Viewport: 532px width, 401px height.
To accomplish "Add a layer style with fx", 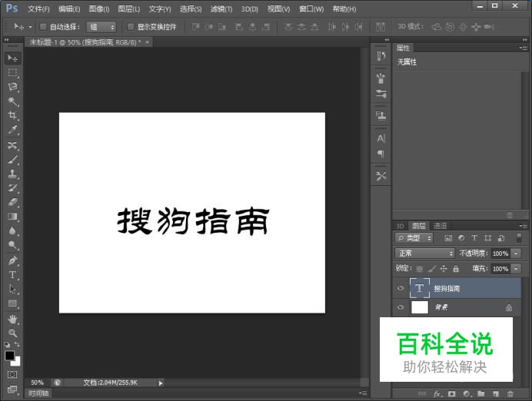I will click(437, 394).
